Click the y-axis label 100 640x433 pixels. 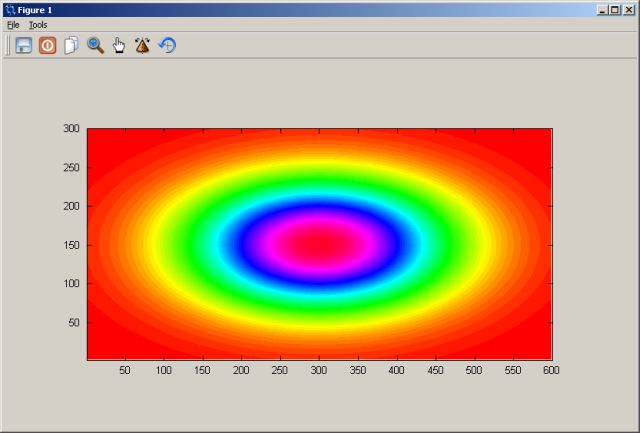click(71, 283)
